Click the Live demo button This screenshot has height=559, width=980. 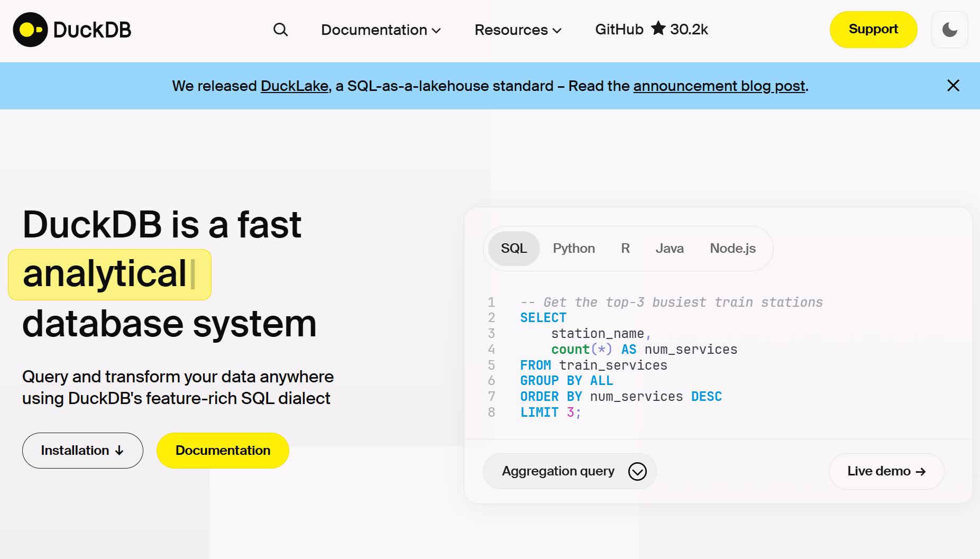[x=886, y=471]
